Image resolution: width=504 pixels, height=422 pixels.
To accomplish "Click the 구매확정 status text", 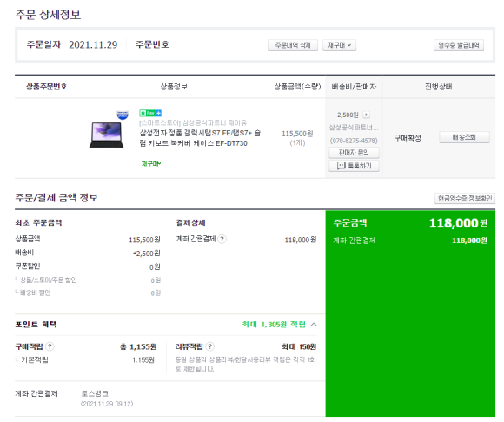I will click(x=408, y=138).
